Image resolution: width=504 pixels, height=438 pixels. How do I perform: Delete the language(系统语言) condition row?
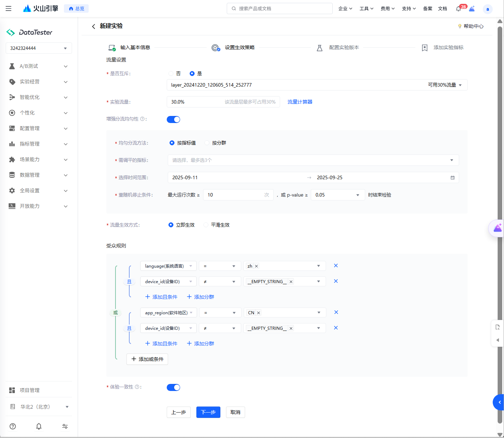tap(336, 265)
